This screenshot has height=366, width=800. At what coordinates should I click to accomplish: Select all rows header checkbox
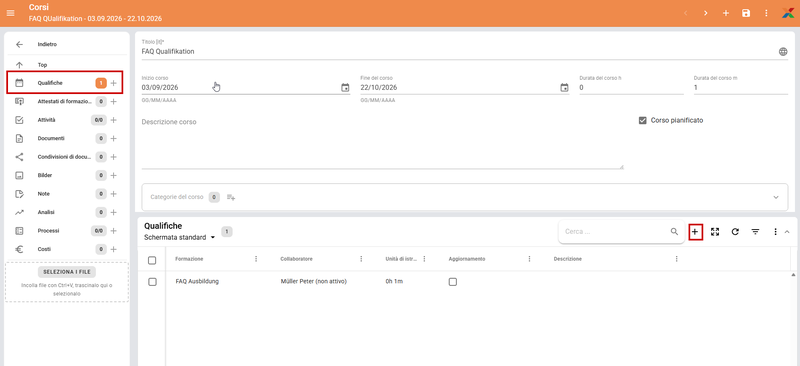[152, 260]
